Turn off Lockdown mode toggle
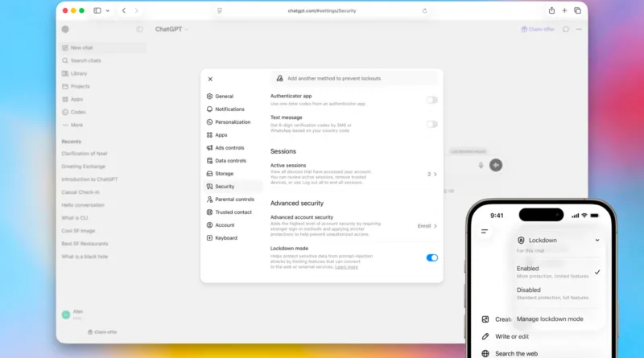644x358 pixels. point(431,257)
